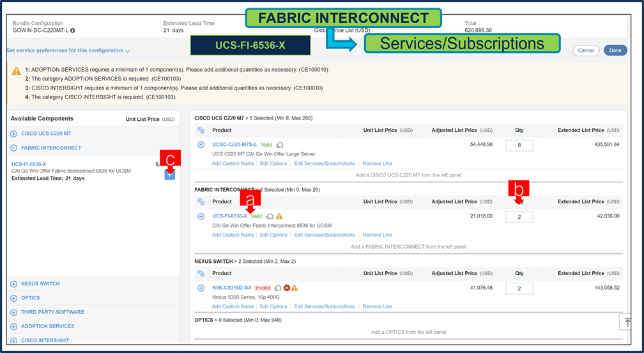This screenshot has width=644, height=353.
Task: Click the scroll-to-top arrow icon
Action: (x=627, y=322)
